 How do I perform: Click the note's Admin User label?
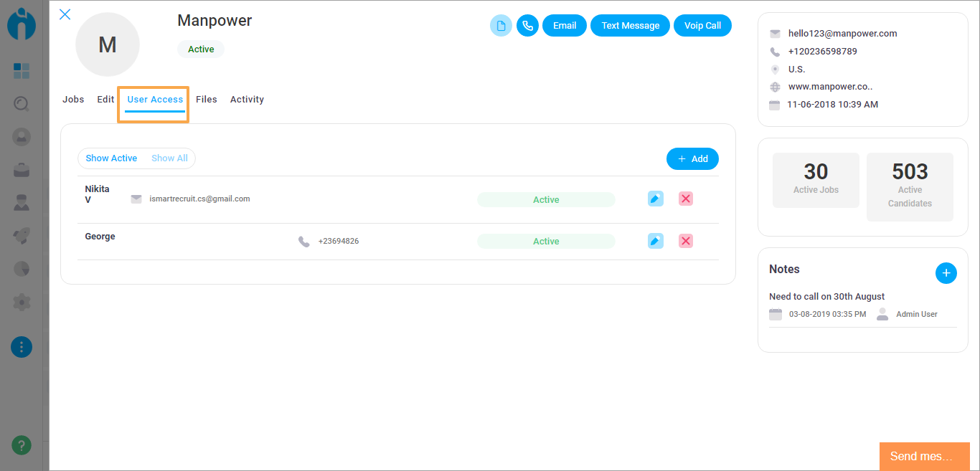click(916, 314)
